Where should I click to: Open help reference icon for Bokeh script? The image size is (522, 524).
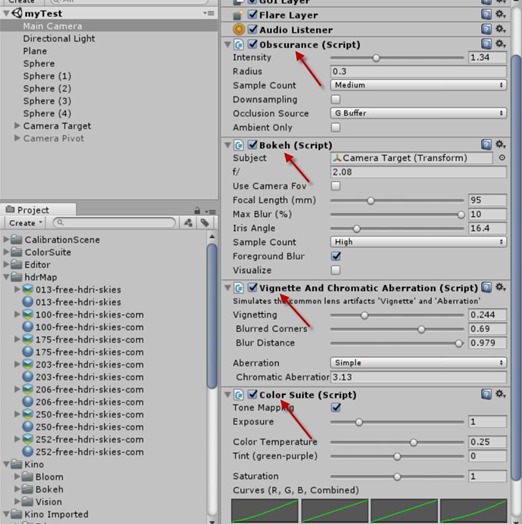click(486, 145)
